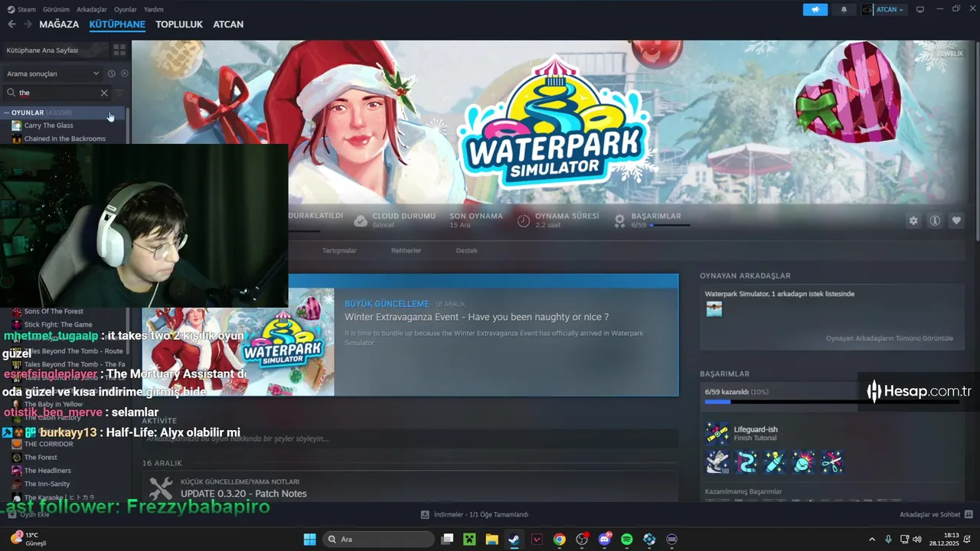
Task: Select Sons Of The Forest
Action: [x=54, y=311]
